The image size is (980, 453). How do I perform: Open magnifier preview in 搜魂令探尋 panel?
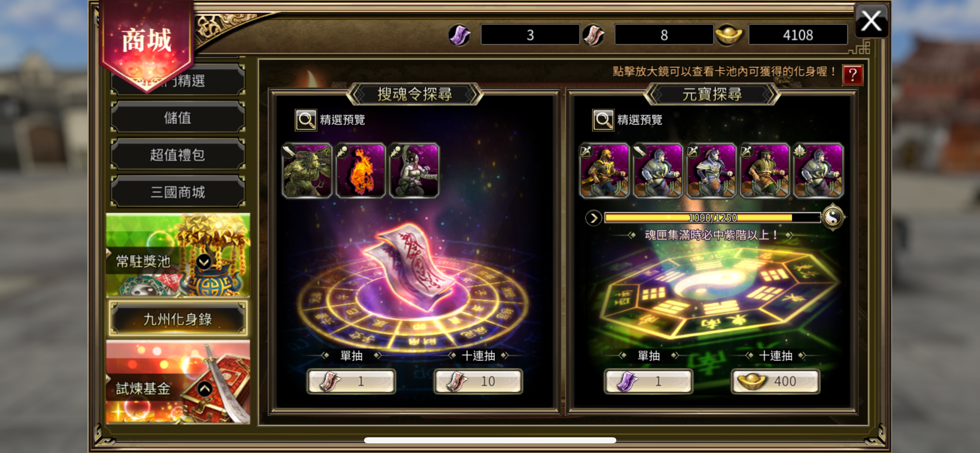(306, 120)
